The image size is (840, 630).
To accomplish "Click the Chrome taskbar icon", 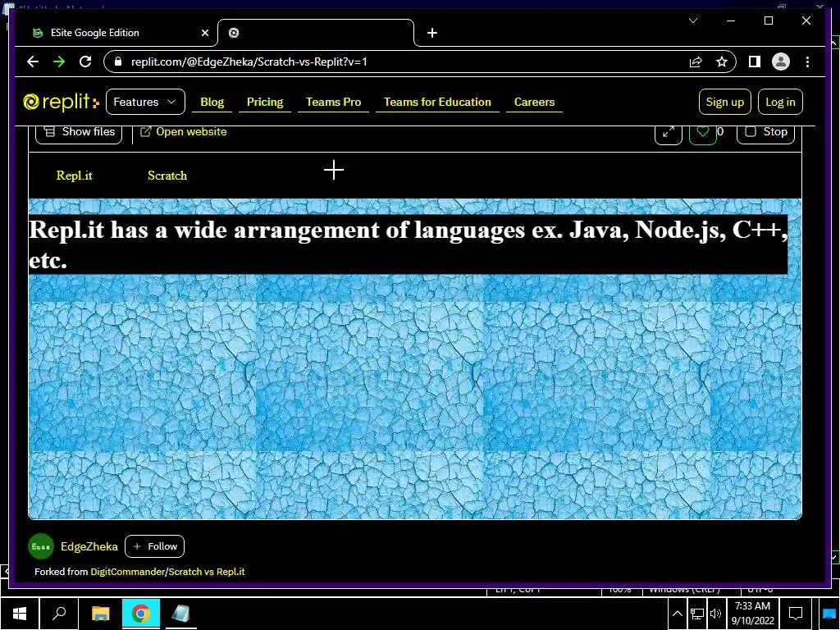I will point(141,614).
